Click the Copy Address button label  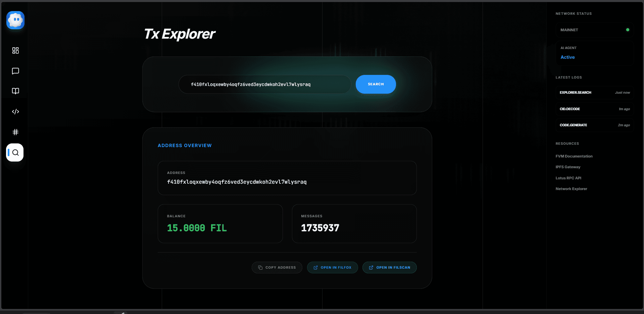(x=281, y=268)
